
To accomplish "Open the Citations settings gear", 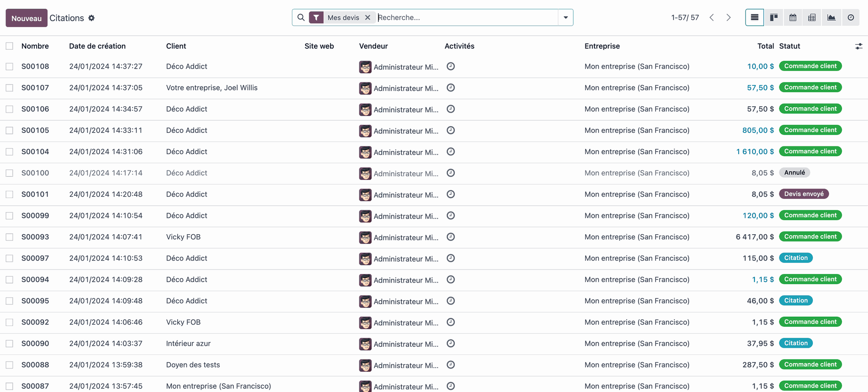I will (91, 18).
